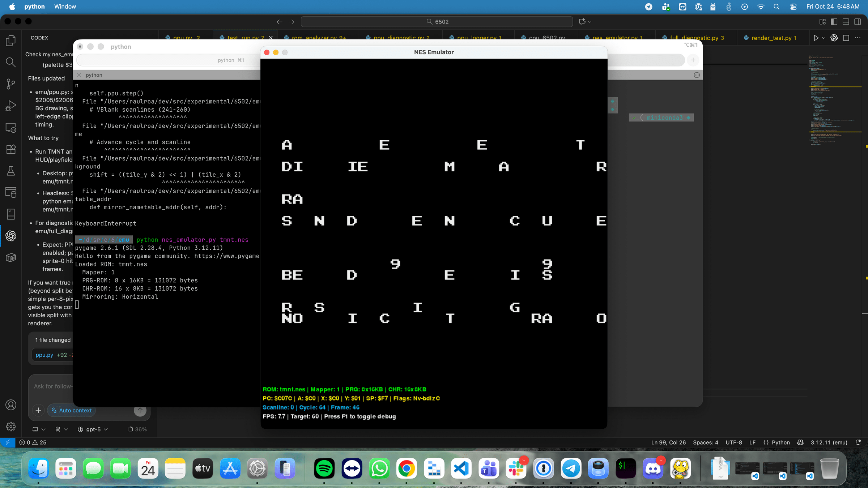The image size is (868, 488).
Task: Click the Auto context button
Action: pos(71,410)
